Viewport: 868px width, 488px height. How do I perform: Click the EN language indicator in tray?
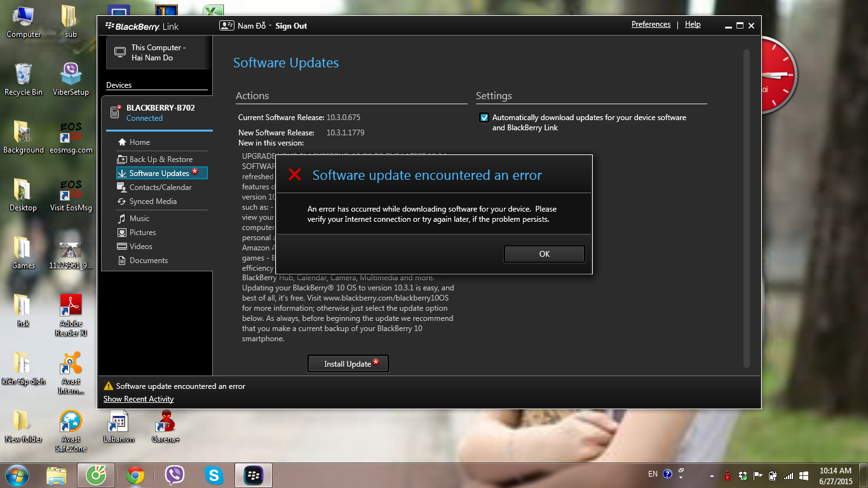point(653,474)
